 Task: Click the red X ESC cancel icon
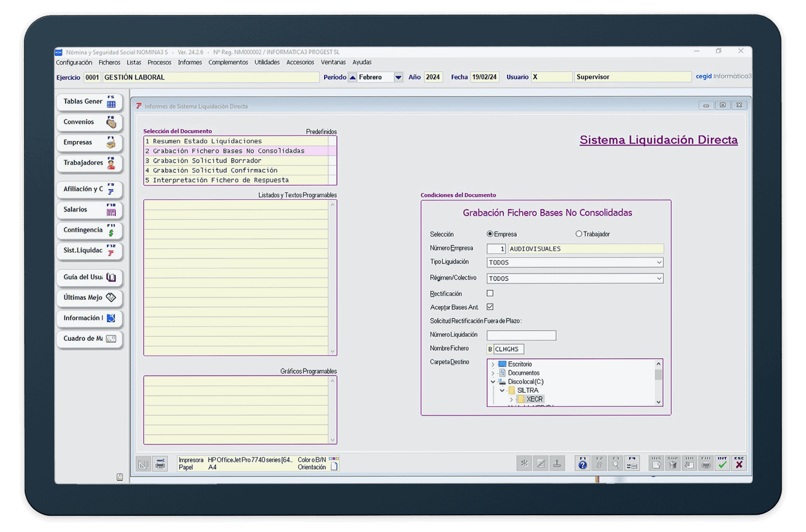(739, 463)
